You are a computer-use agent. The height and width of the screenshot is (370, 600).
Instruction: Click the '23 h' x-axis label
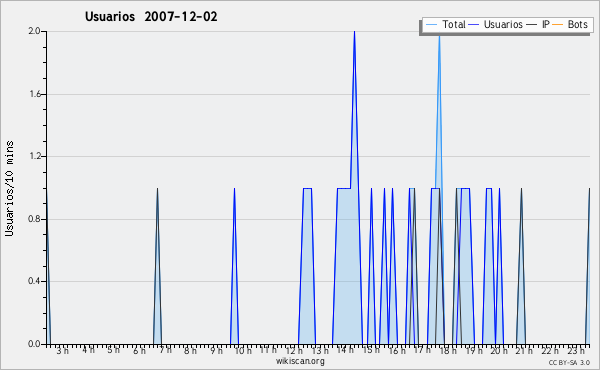576,350
